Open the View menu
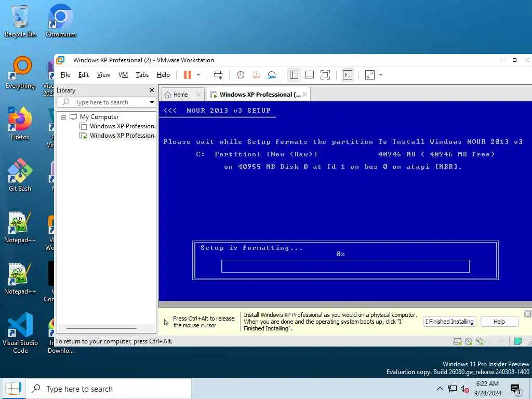The height and width of the screenshot is (399, 532). [103, 75]
